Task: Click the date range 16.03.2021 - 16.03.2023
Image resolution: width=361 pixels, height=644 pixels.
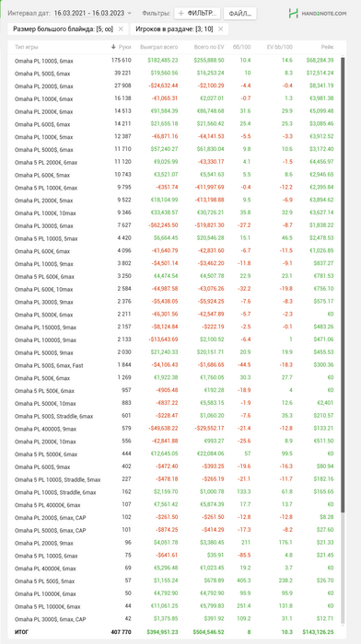Action: [88, 13]
